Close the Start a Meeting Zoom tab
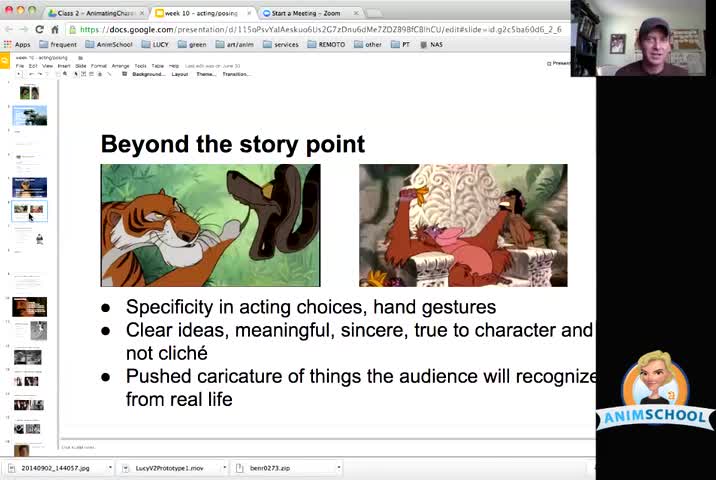This screenshot has height=480, width=716. [356, 13]
